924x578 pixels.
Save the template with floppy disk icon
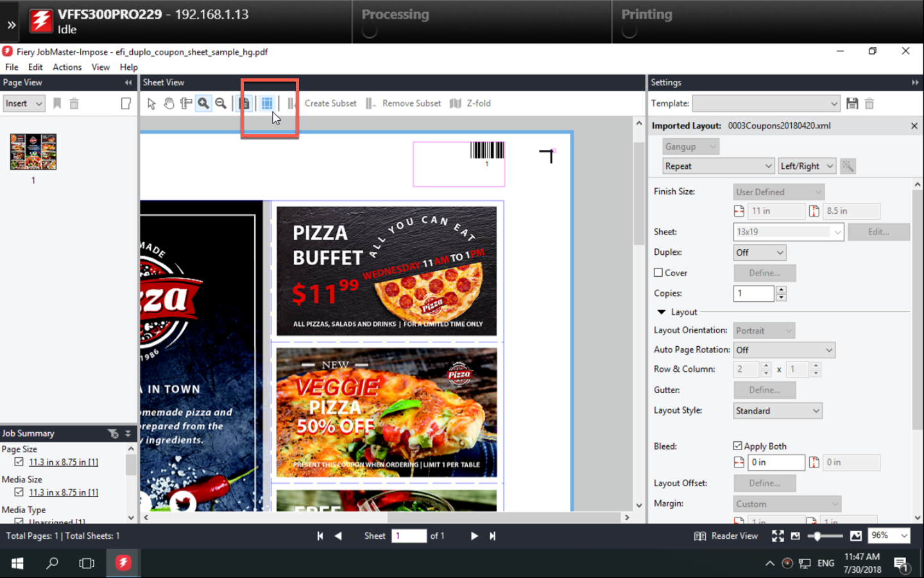(x=852, y=103)
